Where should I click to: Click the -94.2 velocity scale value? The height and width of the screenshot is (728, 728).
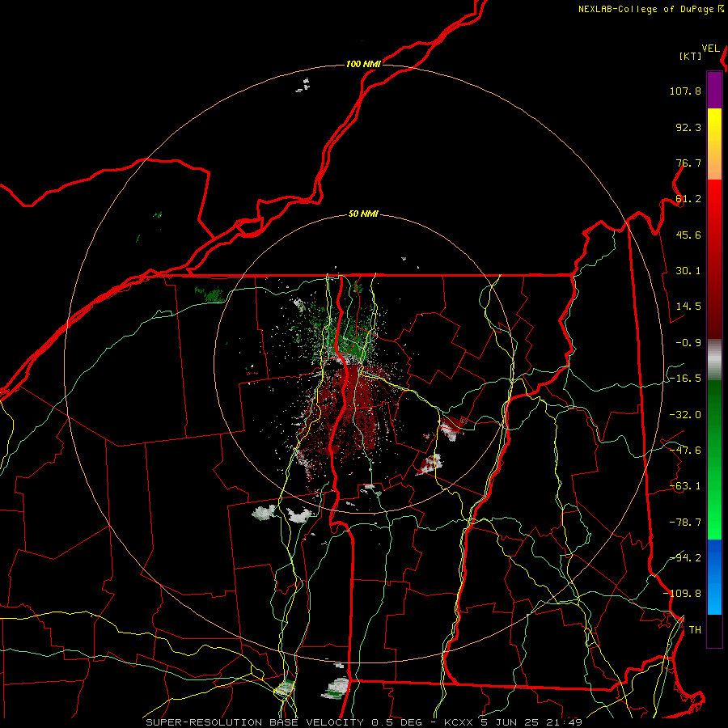pyautogui.click(x=685, y=558)
